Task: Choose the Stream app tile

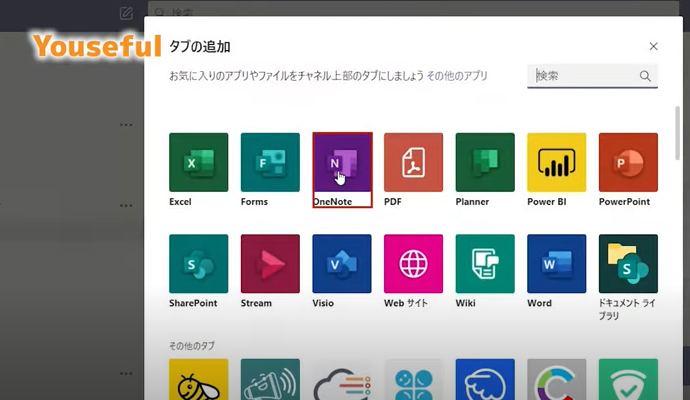Action: point(270,264)
